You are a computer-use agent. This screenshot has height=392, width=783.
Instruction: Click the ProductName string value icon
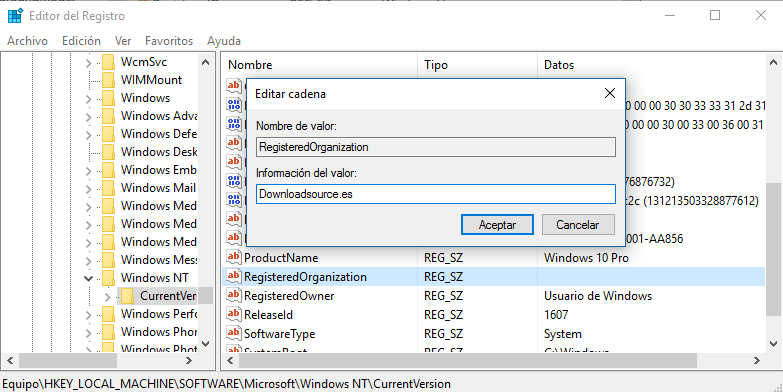click(x=234, y=258)
